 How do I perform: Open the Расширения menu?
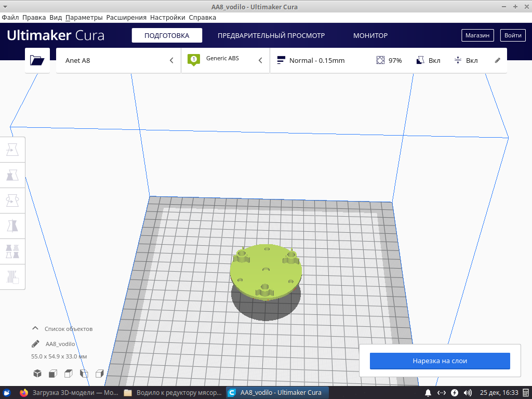tap(126, 17)
